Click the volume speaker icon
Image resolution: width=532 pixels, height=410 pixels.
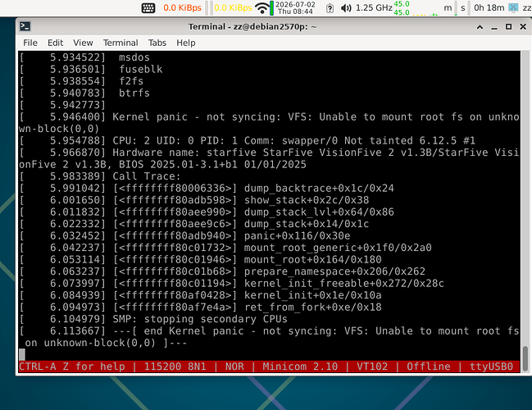pos(346,8)
